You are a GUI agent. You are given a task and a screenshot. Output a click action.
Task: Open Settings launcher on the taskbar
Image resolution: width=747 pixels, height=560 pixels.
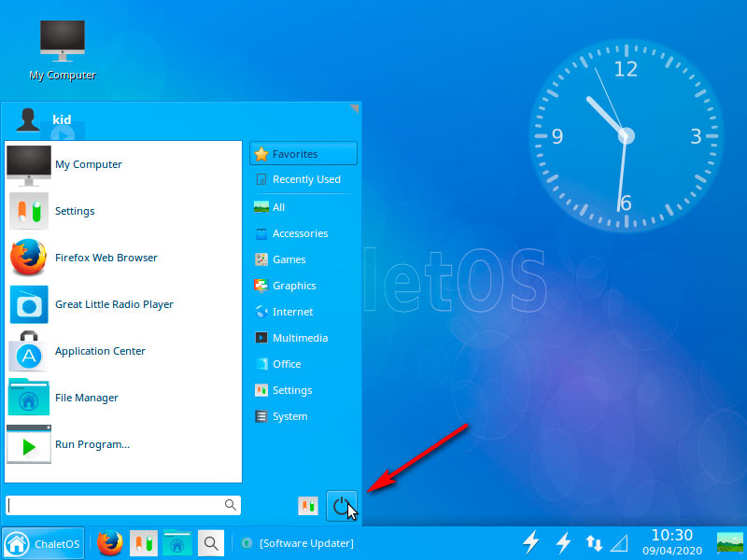(x=144, y=543)
